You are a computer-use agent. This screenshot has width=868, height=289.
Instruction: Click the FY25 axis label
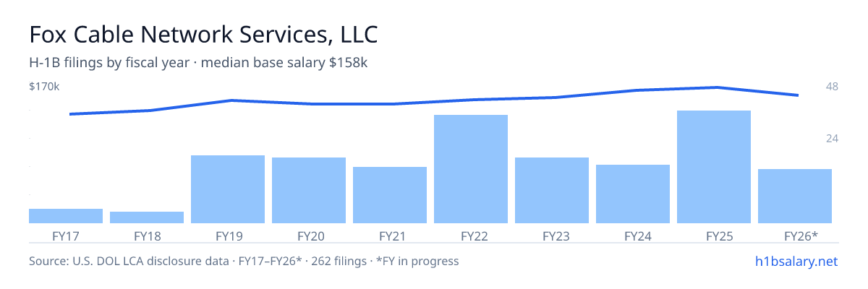pos(714,236)
